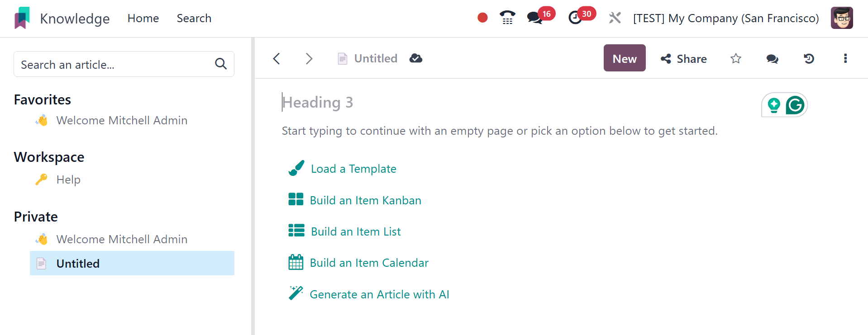Toggle the favorite star for this article
868x335 pixels.
pyautogui.click(x=736, y=58)
